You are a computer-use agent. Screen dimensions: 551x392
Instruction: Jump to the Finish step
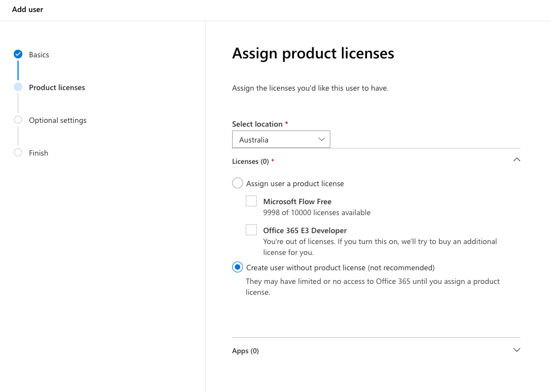pyautogui.click(x=38, y=153)
